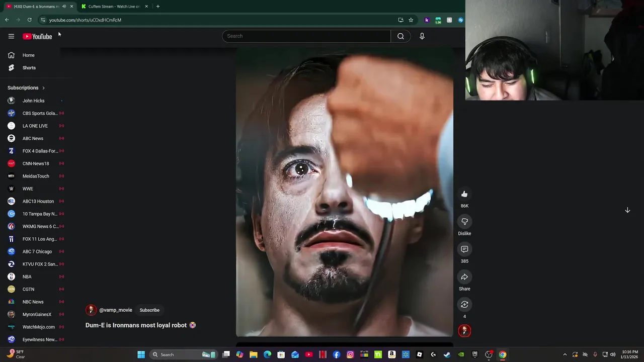
Task: Open the YouTube hamburger guide menu
Action: click(x=11, y=36)
